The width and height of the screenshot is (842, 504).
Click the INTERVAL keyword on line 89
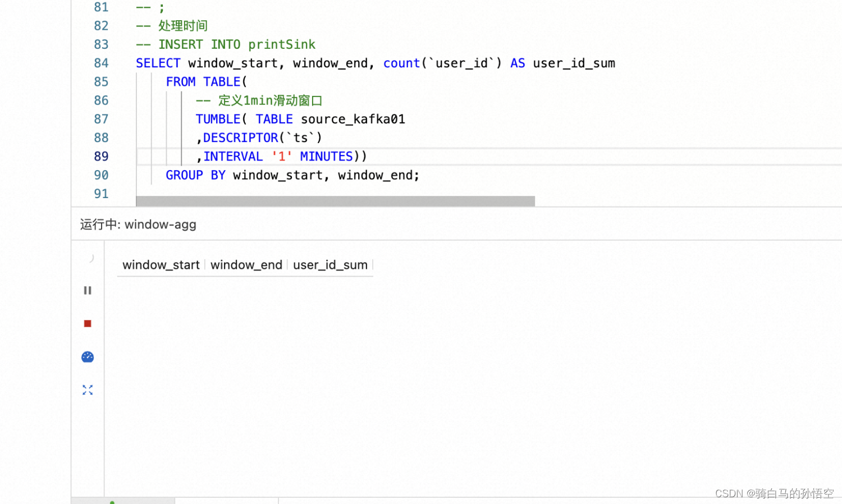(x=233, y=157)
